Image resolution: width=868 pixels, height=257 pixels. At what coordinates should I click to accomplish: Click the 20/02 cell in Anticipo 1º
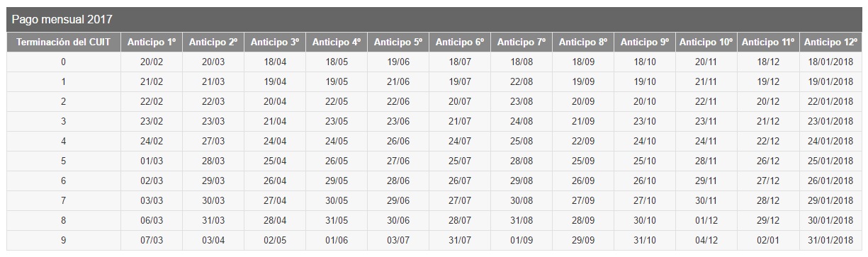152,62
